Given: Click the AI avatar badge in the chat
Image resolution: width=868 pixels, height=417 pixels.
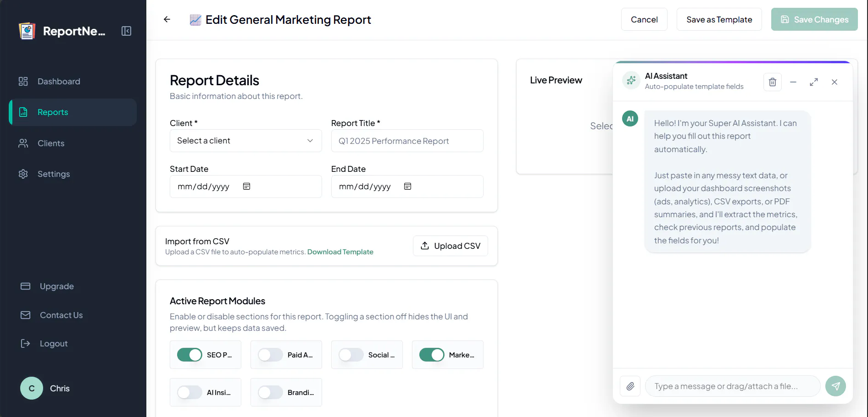Looking at the screenshot, I should click(x=630, y=119).
